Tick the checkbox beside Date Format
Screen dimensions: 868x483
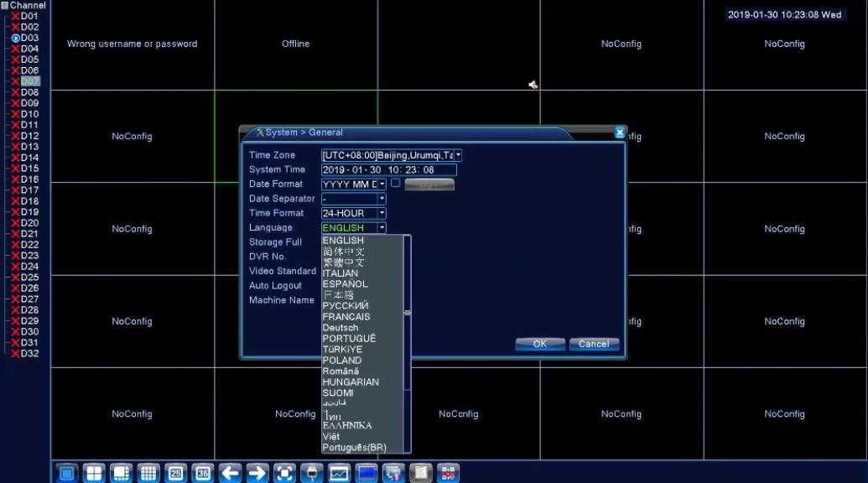(x=395, y=183)
